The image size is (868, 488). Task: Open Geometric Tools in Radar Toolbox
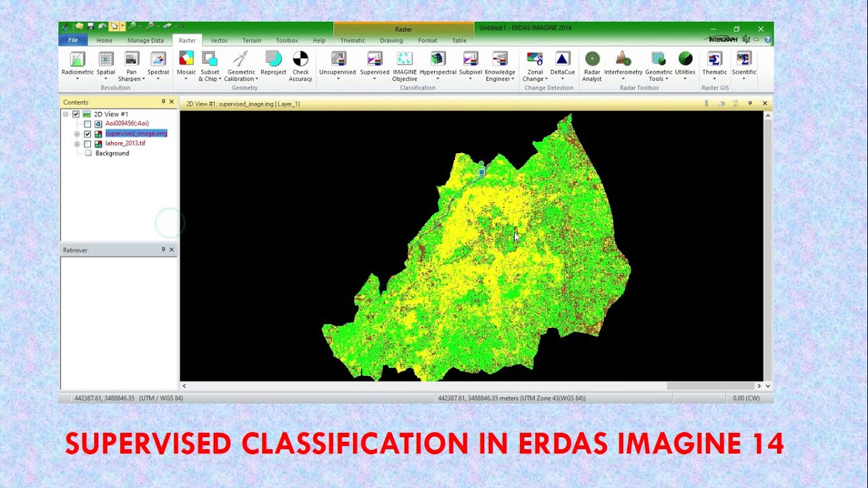tap(658, 66)
